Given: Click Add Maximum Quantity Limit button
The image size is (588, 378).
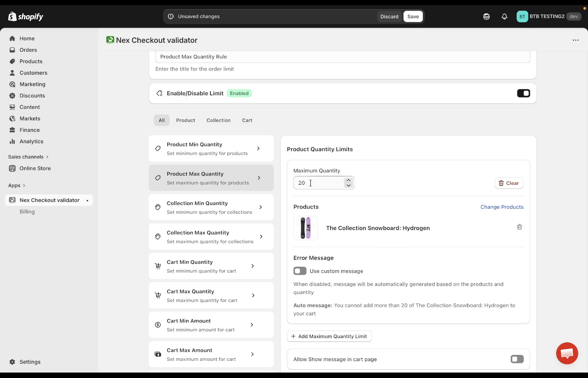Looking at the screenshot, I should tap(329, 336).
